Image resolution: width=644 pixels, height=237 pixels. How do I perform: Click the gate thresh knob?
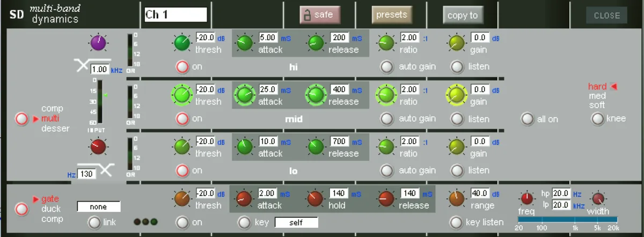[x=182, y=199]
